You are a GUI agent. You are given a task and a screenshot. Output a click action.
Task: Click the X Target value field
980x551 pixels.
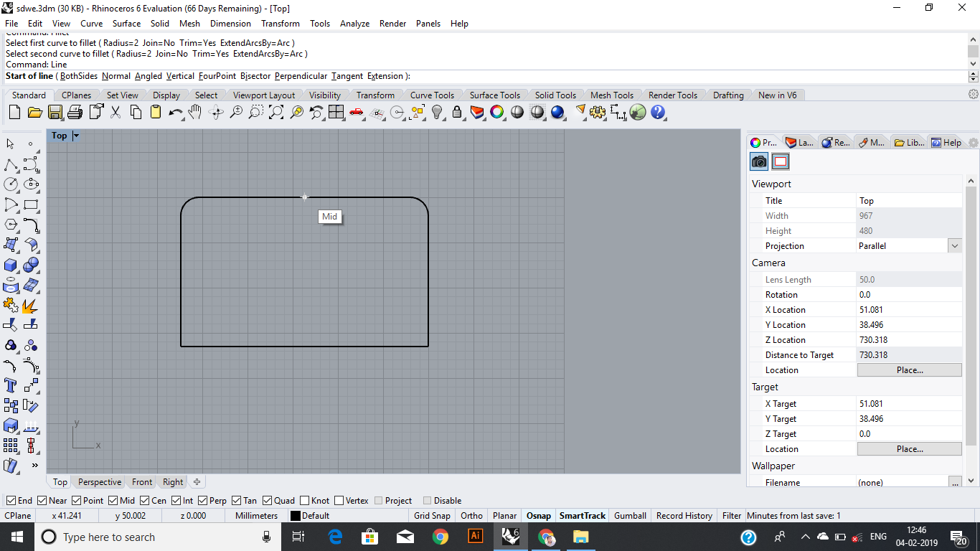pyautogui.click(x=909, y=404)
